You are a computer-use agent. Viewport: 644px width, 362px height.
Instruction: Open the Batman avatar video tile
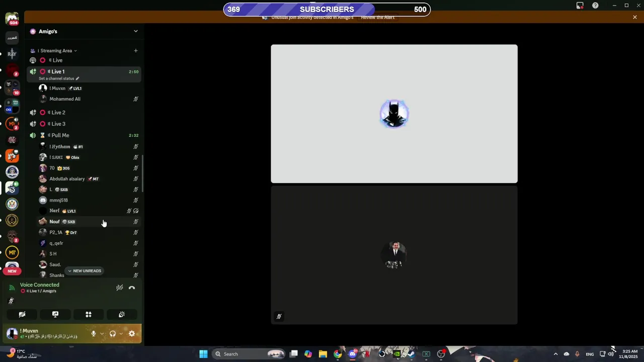pyautogui.click(x=394, y=114)
